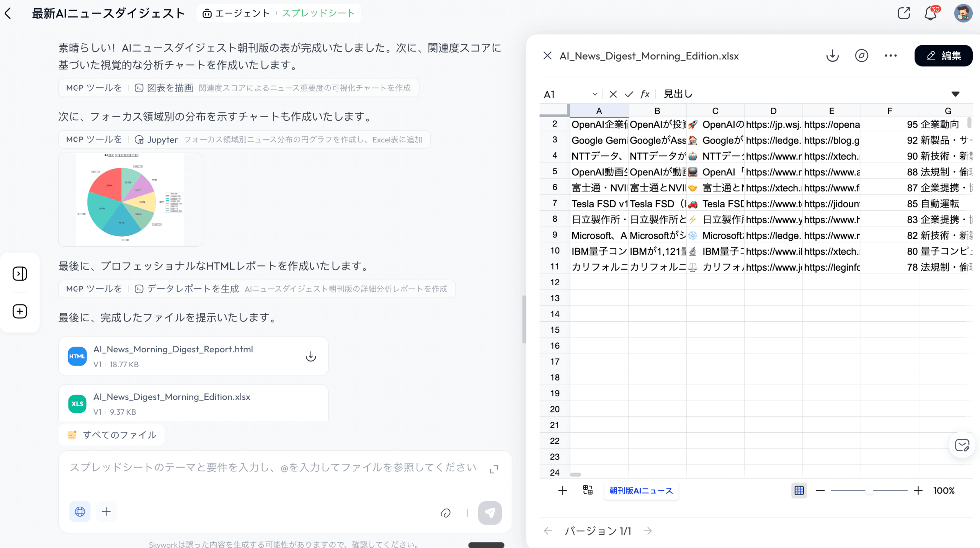The height and width of the screenshot is (548, 980).
Task: Expand the left sidebar panel toggle
Action: point(20,273)
